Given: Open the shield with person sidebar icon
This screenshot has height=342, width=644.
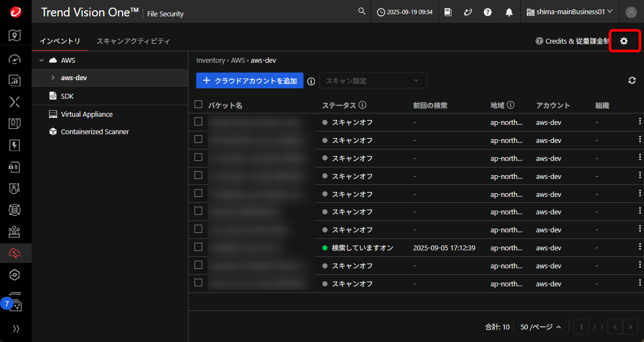Looking at the screenshot, I should 14,189.
